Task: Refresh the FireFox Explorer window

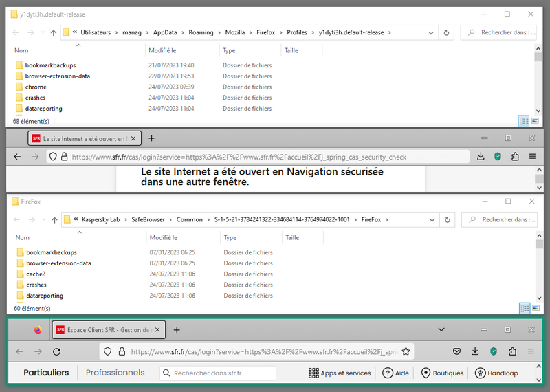Action: 448,220
